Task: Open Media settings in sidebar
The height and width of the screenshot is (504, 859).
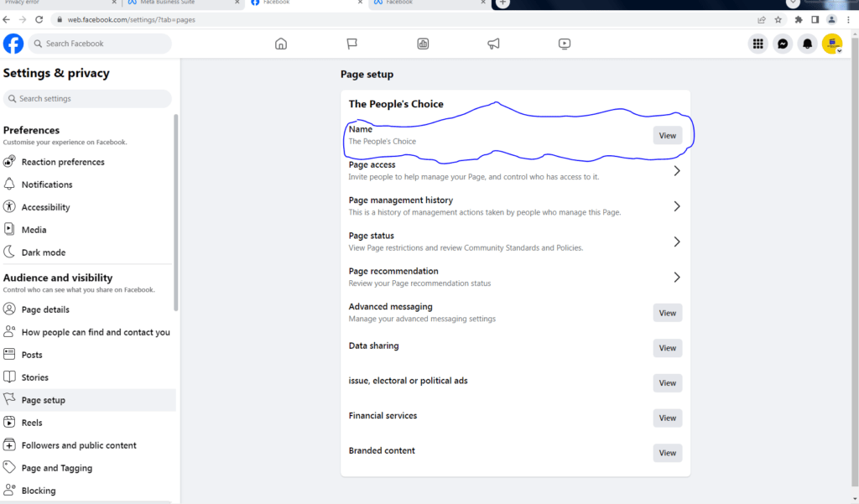Action: (x=87, y=230)
